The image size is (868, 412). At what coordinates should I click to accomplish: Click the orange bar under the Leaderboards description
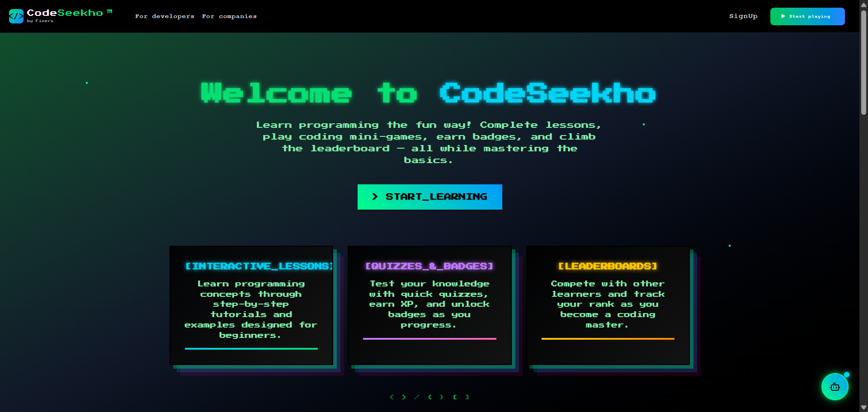(x=608, y=338)
